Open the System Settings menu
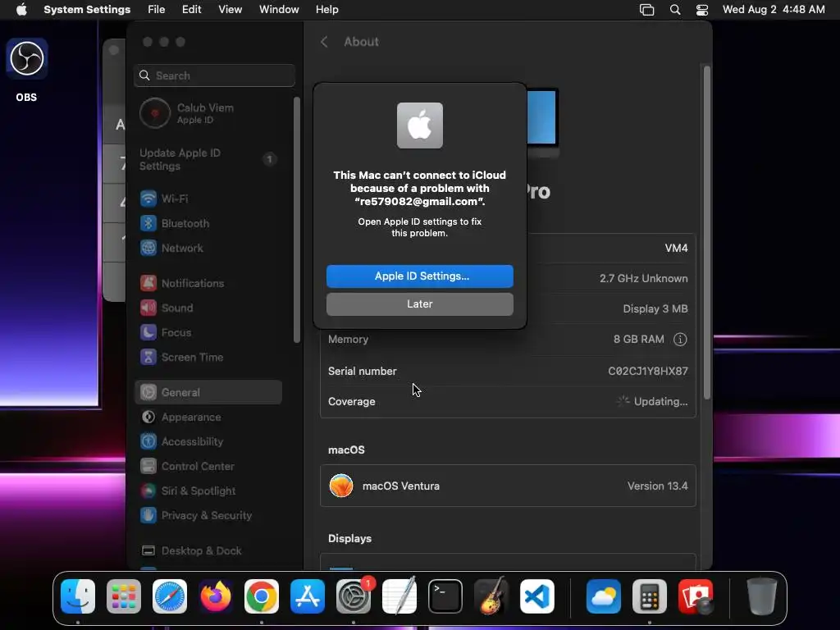840x630 pixels. pos(87,10)
